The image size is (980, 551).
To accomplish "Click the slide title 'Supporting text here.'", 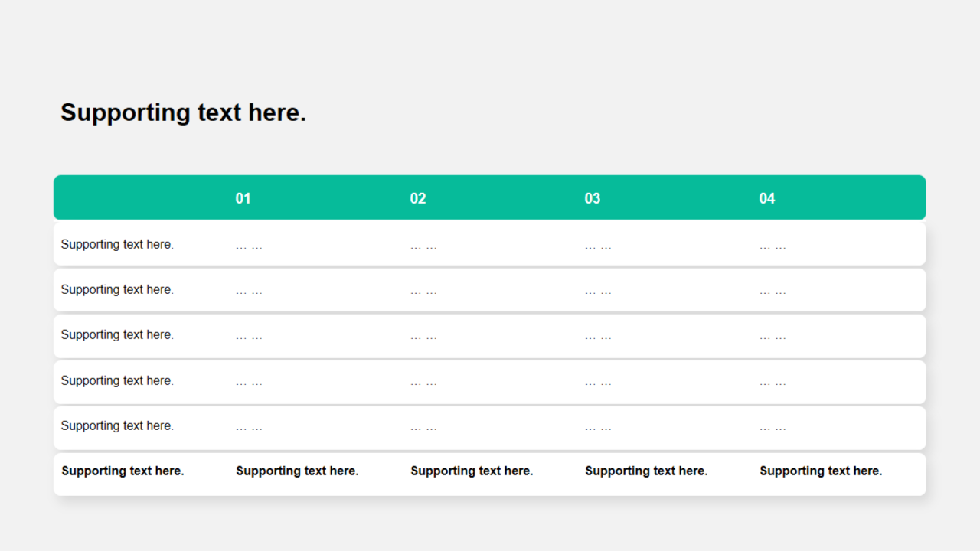I will [x=183, y=112].
